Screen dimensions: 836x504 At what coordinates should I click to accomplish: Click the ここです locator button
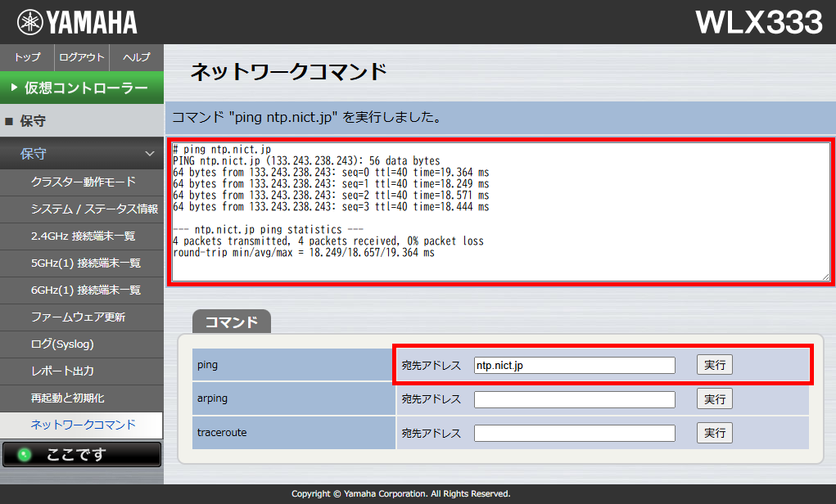tap(82, 454)
